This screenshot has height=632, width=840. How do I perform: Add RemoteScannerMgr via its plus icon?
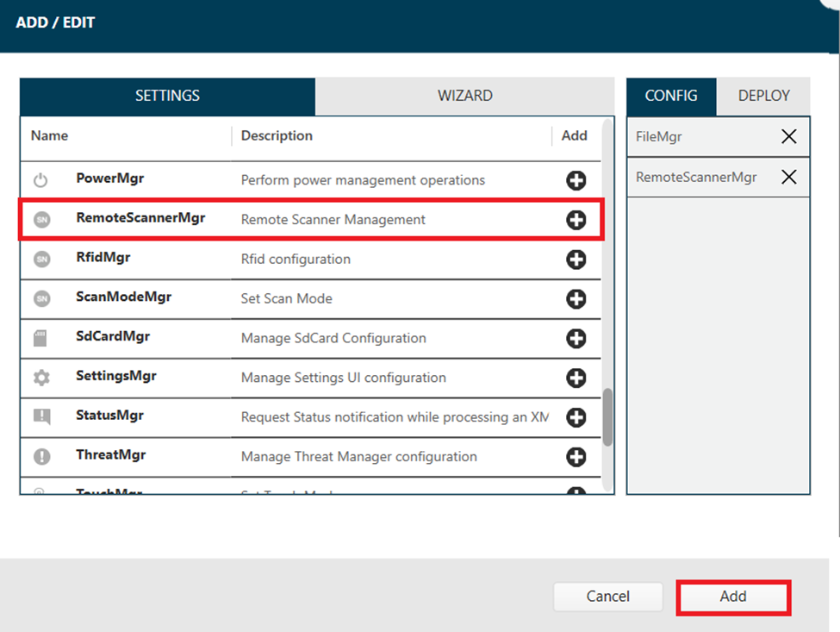coord(576,220)
